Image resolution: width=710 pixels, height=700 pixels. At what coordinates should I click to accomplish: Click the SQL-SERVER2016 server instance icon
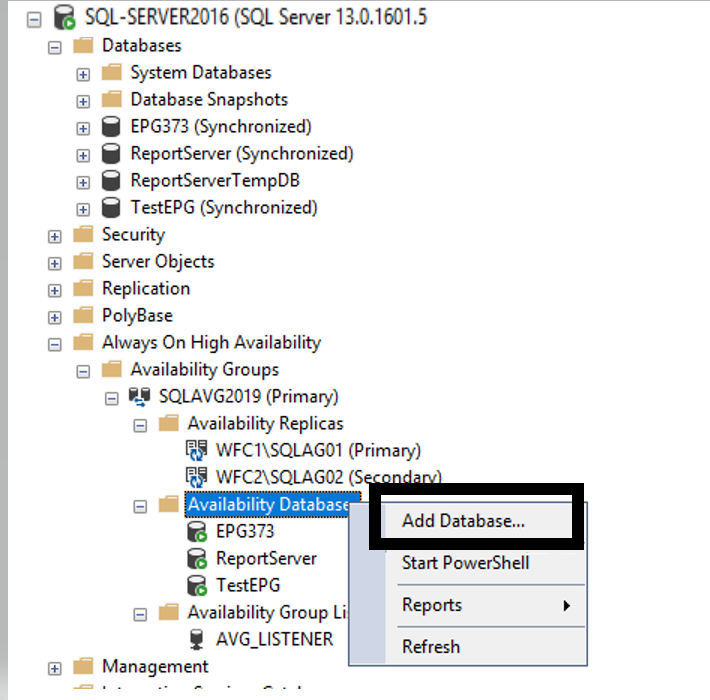66,17
